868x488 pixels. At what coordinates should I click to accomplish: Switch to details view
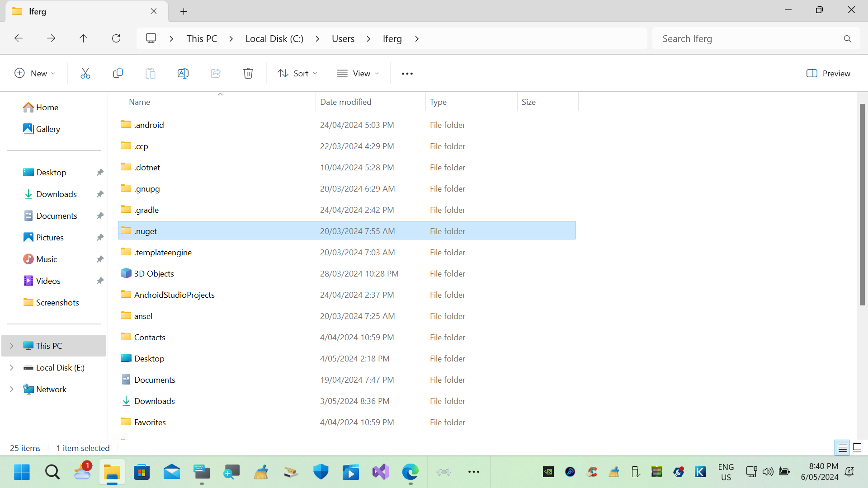coord(842,447)
